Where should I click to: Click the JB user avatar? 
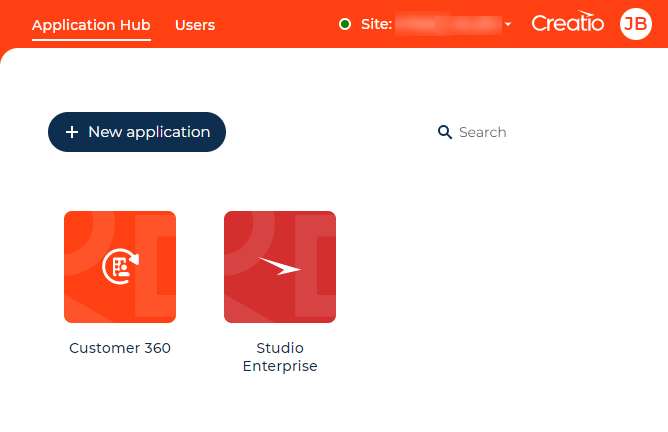pyautogui.click(x=636, y=24)
